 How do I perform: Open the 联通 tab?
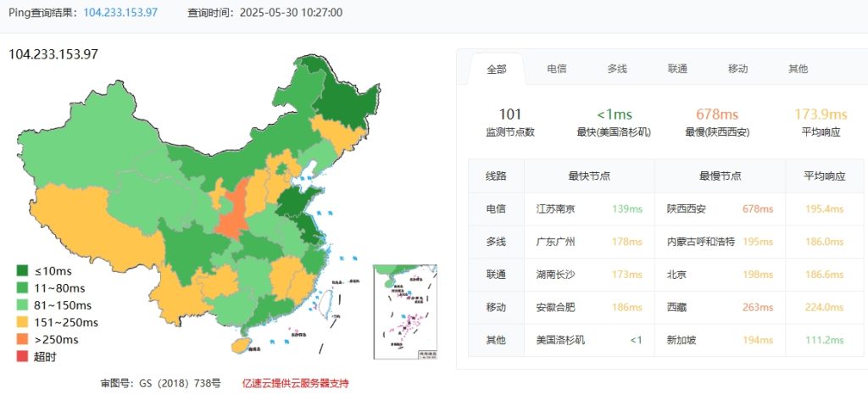(x=676, y=69)
